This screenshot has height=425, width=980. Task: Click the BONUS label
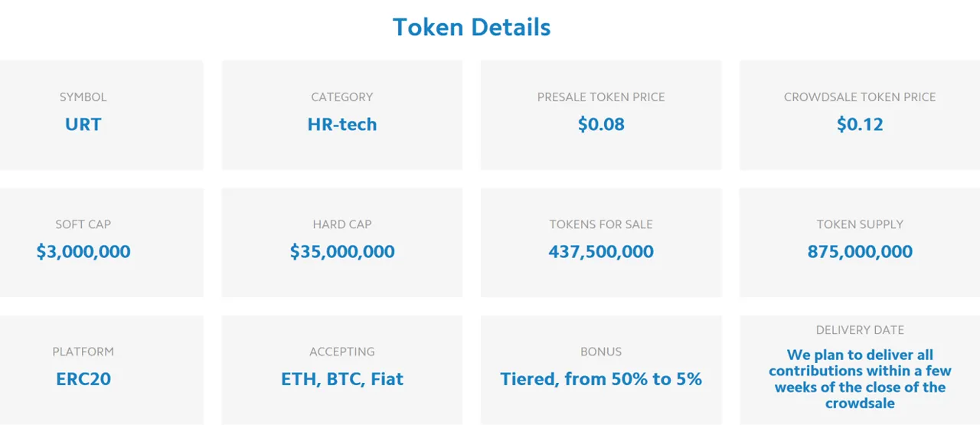(x=601, y=352)
